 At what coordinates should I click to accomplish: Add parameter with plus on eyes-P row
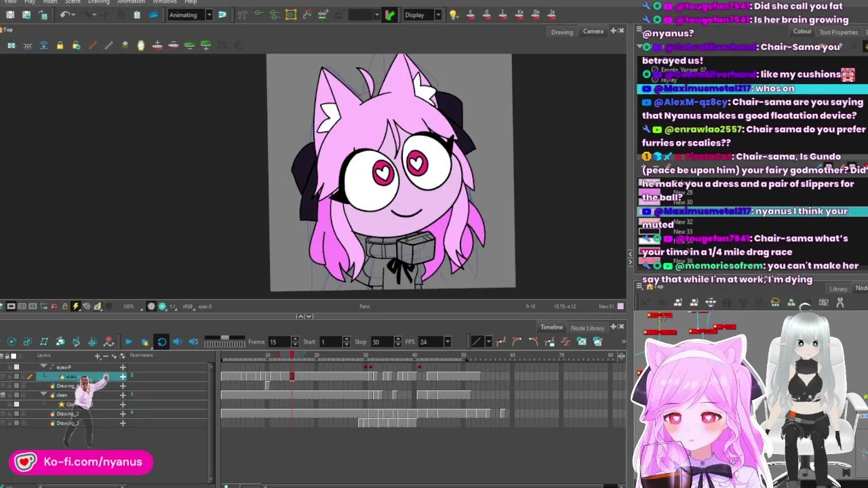[123, 367]
